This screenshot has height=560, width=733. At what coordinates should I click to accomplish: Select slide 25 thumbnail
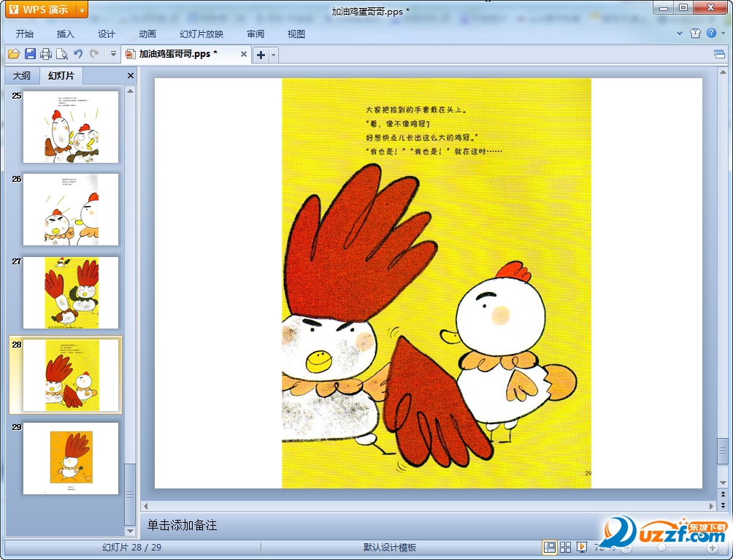click(x=71, y=127)
